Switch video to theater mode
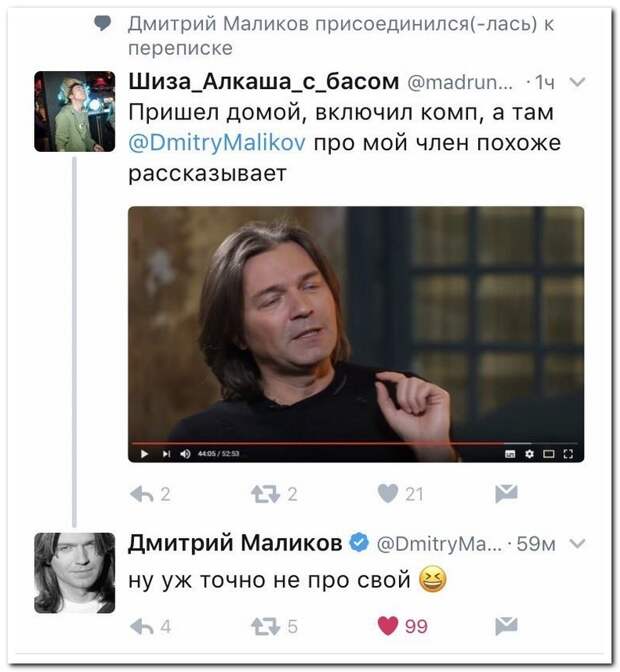The height and width of the screenshot is (672, 620). tap(549, 454)
